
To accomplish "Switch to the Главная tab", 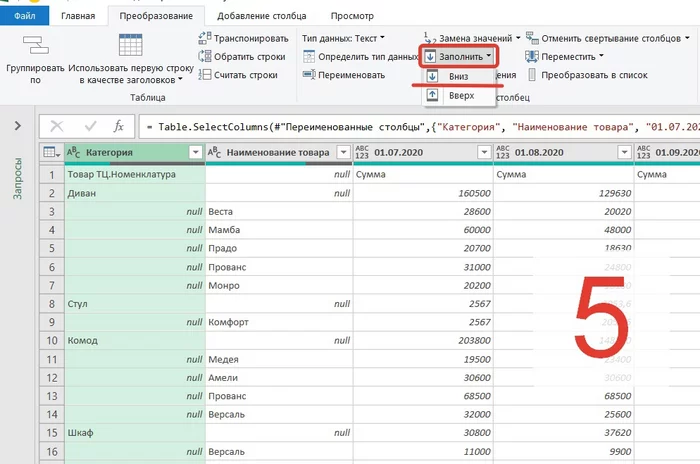I will [78, 16].
